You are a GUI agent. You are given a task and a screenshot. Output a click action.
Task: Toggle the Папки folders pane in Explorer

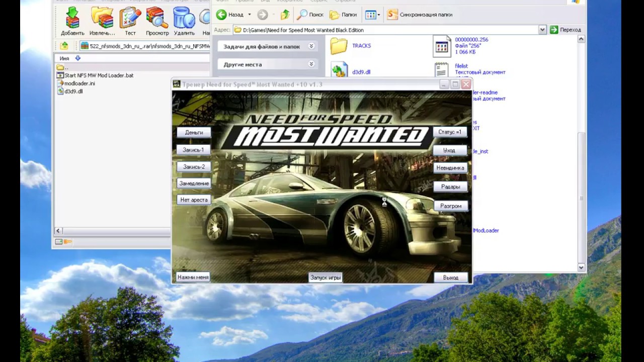(x=343, y=15)
